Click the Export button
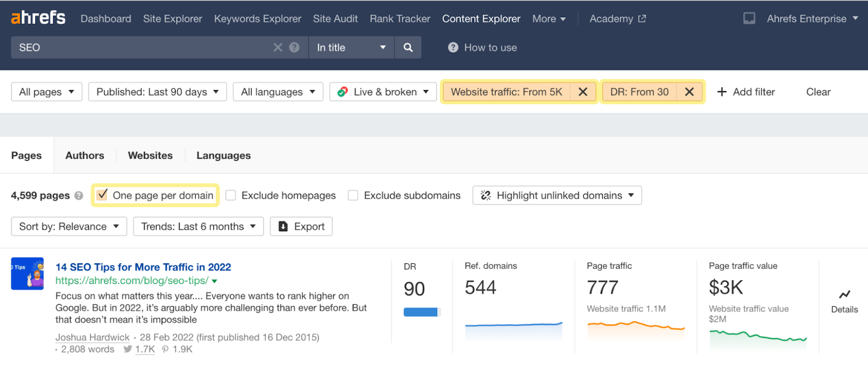 pos(302,226)
